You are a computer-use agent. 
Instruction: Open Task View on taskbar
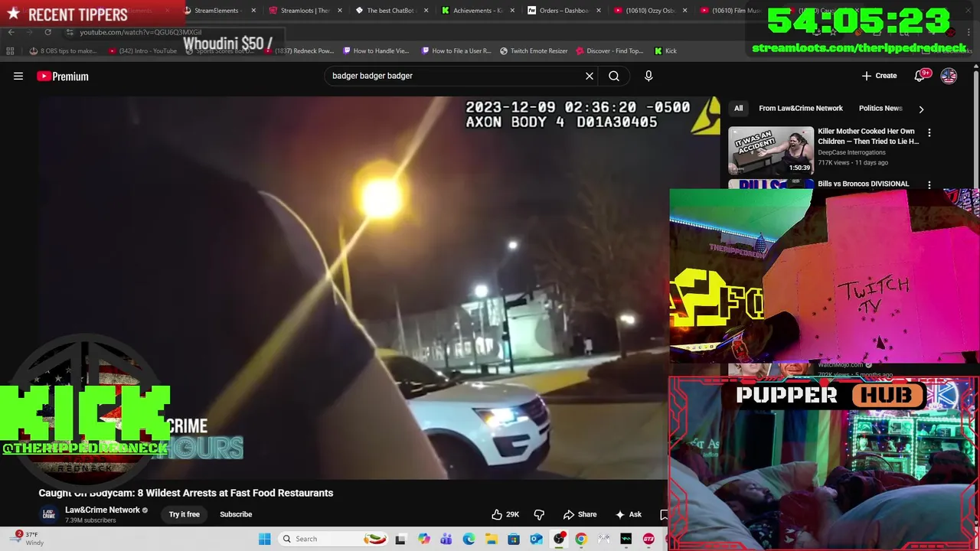point(400,539)
